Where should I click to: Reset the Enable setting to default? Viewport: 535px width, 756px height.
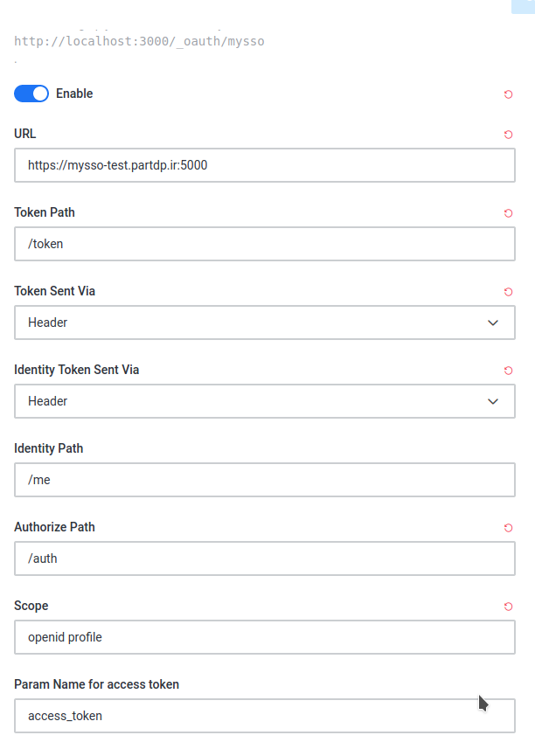coord(508,94)
